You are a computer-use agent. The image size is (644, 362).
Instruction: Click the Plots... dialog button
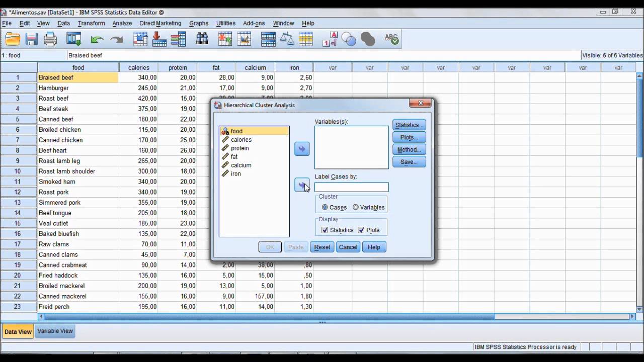point(409,137)
